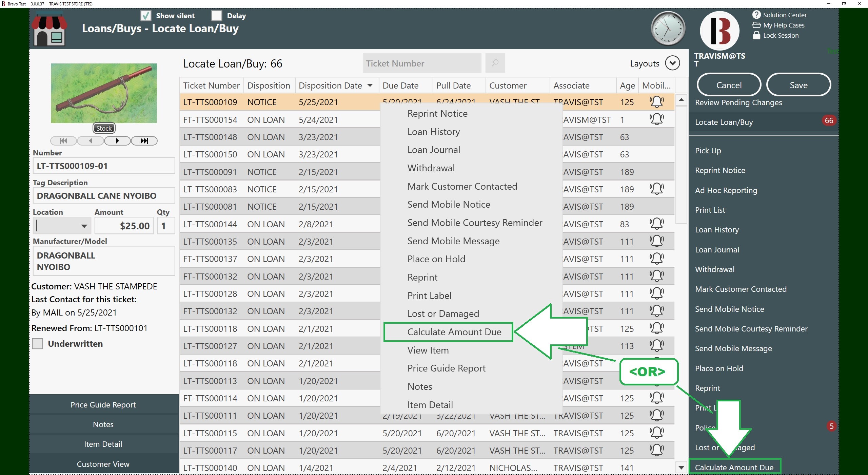The height and width of the screenshot is (475, 868).
Task: Click mobile bell icon for LT-TTS000117
Action: pyautogui.click(x=657, y=450)
